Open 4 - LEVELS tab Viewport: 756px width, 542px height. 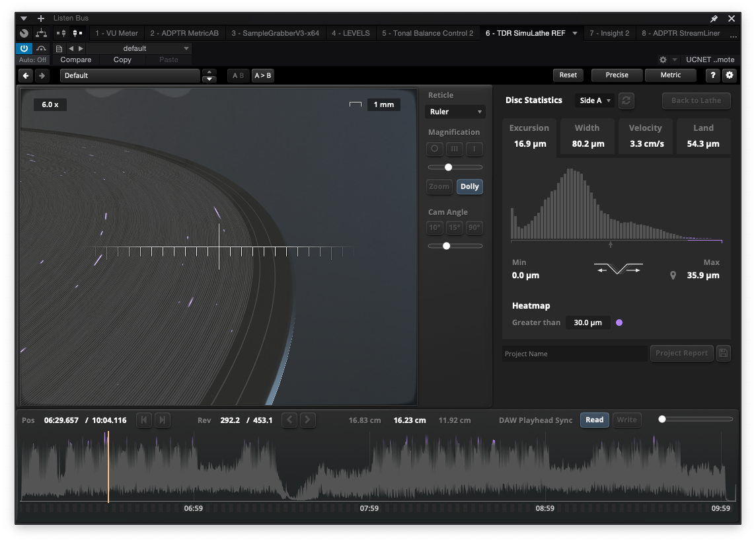[350, 33]
